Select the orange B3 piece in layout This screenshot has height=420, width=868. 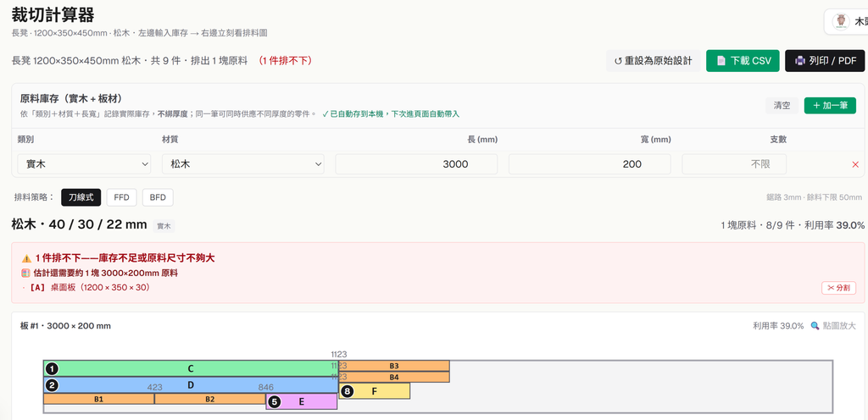(394, 366)
